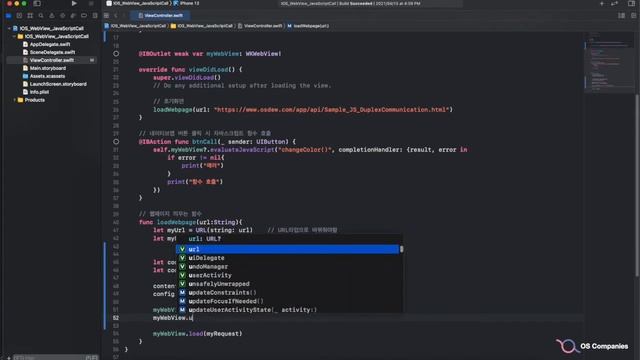Toggle the navigator sidebar in the toolbar
This screenshot has width=640, height=360.
37,3
